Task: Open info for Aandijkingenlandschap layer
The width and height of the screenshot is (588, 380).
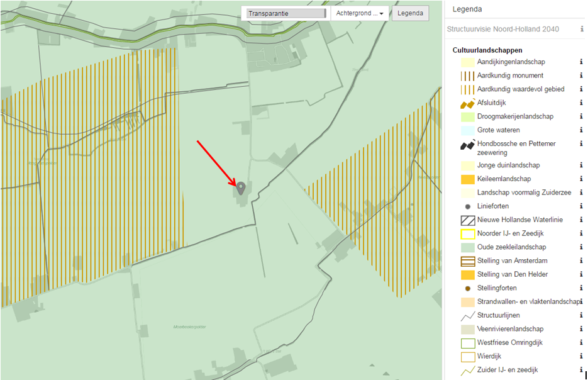Action: pyautogui.click(x=581, y=62)
